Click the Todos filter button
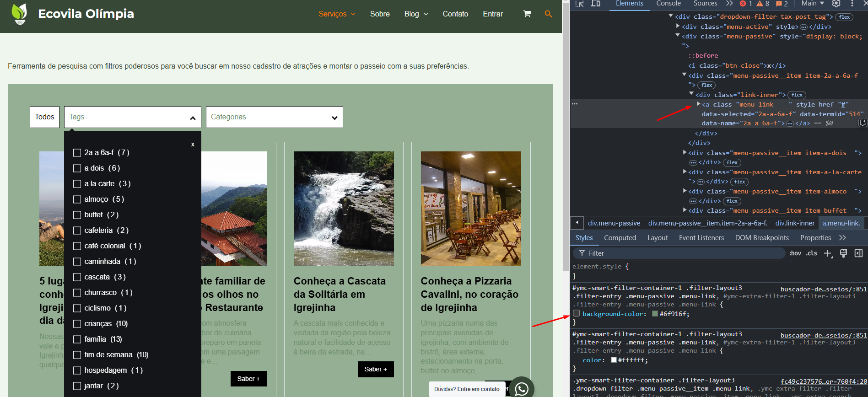The height and width of the screenshot is (397, 868). tap(44, 117)
